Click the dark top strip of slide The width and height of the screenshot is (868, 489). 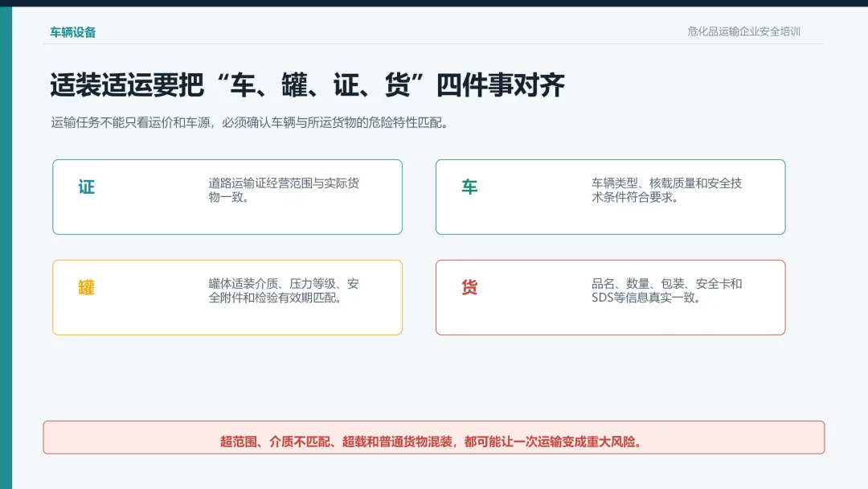(434, 3)
